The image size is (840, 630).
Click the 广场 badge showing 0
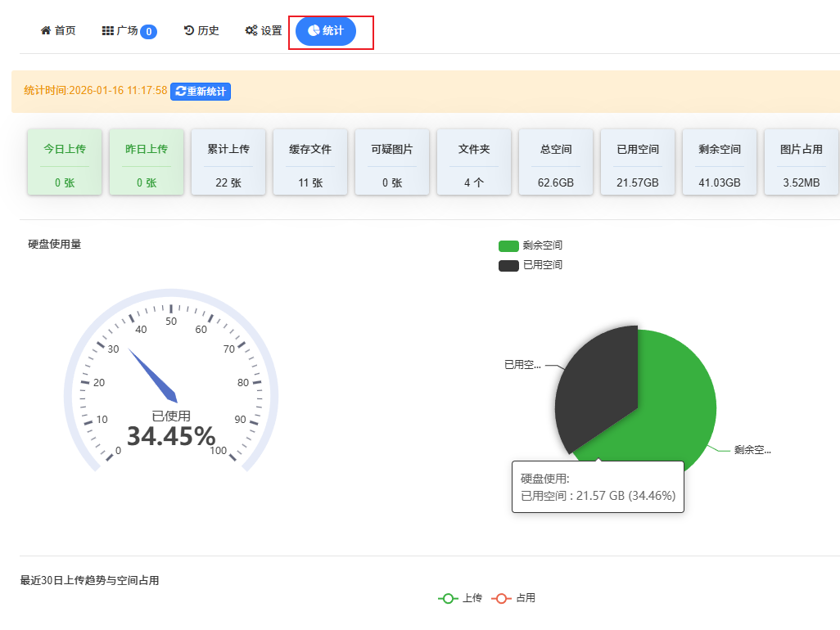148,32
